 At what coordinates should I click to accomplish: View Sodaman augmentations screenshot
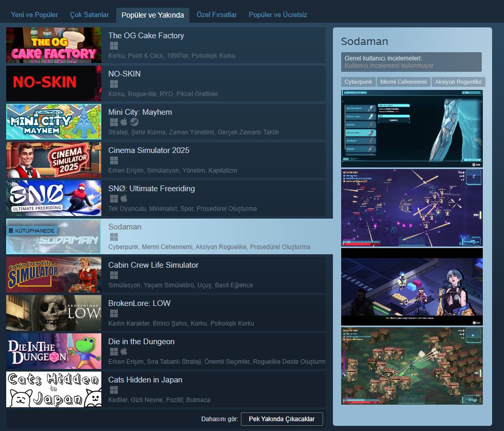[x=412, y=129]
